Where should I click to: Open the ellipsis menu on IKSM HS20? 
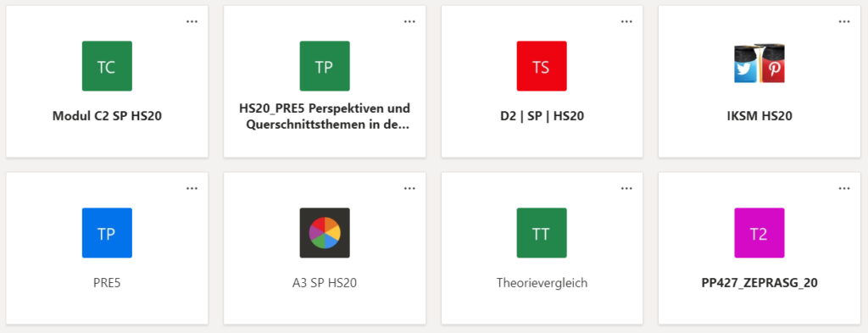click(843, 21)
